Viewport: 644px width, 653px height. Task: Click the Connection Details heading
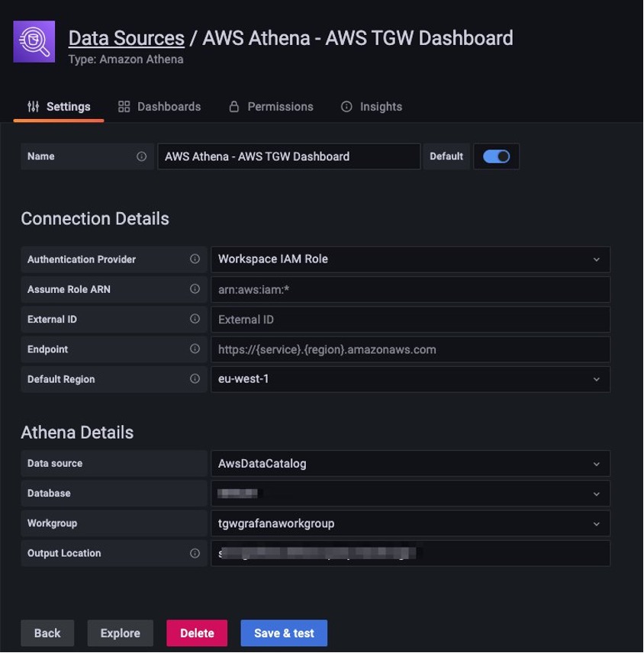coord(95,219)
